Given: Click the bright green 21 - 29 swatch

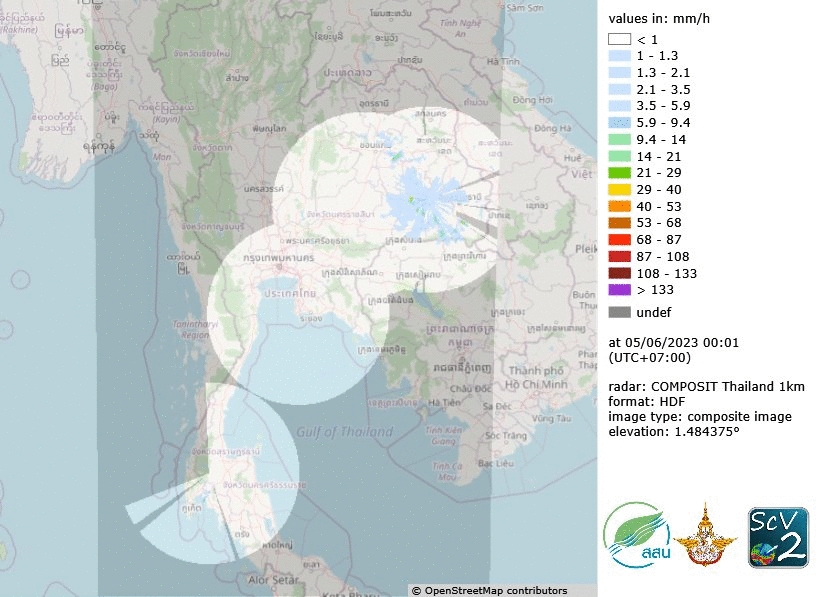Looking at the screenshot, I should [620, 172].
